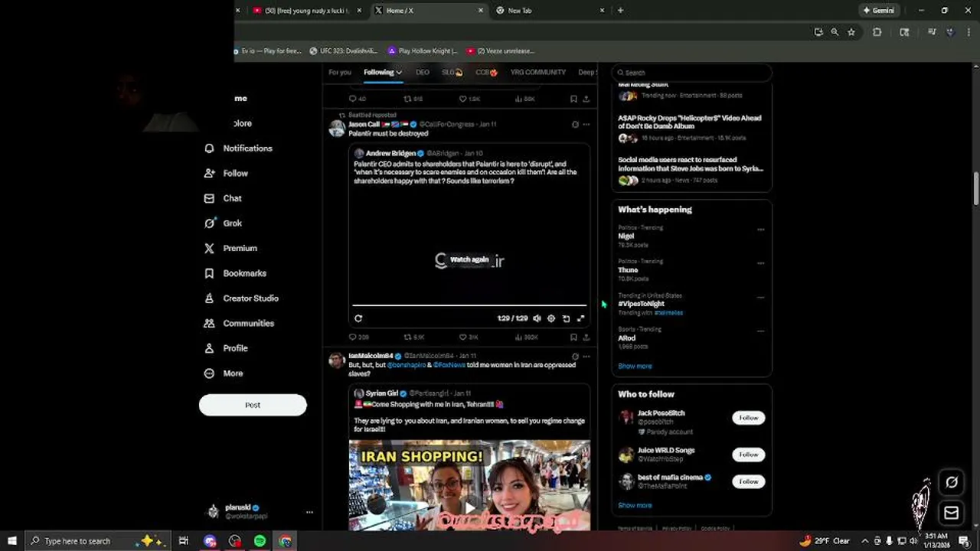Screen dimensions: 980x551
Task: Open the floating Messages envelope button
Action: click(x=952, y=513)
